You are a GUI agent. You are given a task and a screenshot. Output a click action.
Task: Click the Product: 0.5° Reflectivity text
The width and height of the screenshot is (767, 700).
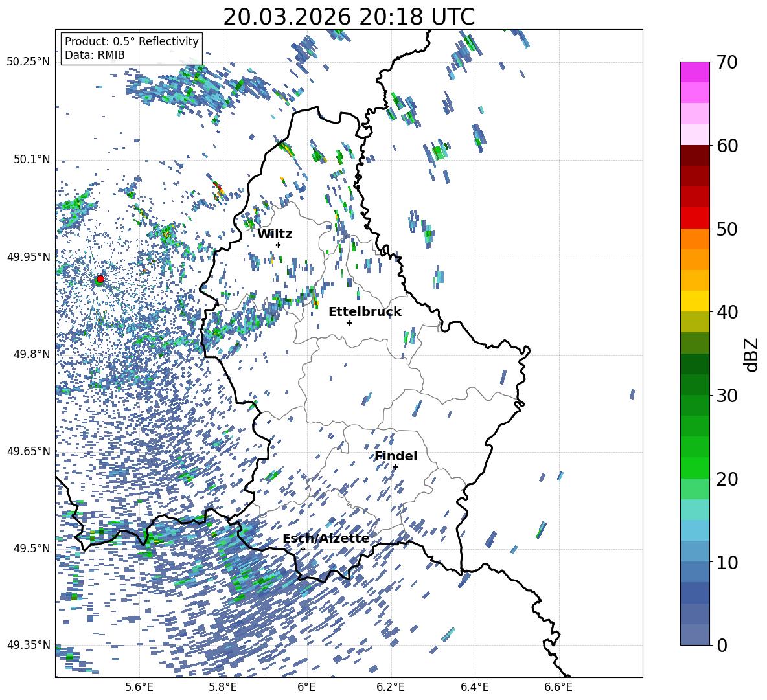pos(132,41)
